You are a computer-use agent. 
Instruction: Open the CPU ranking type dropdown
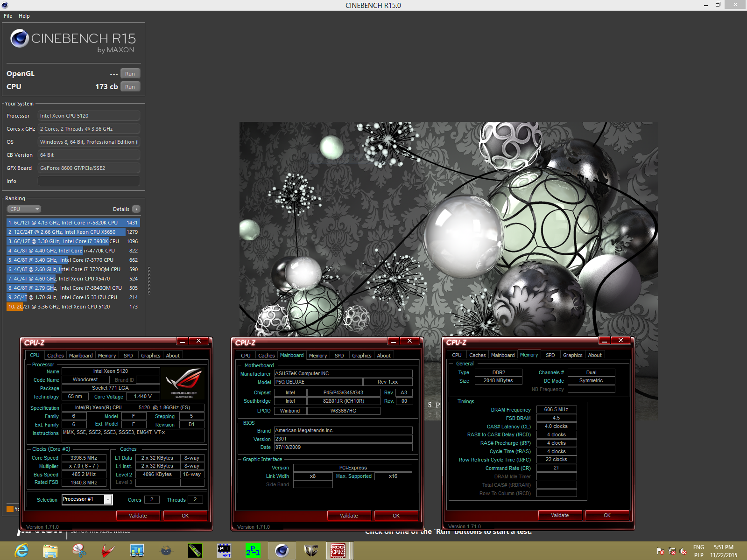[24, 209]
